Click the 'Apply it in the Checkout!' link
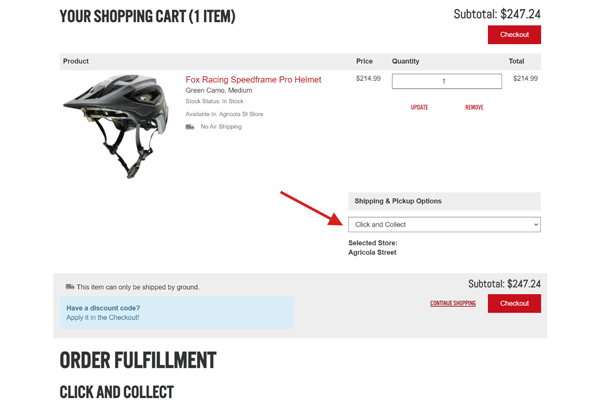 (x=103, y=317)
